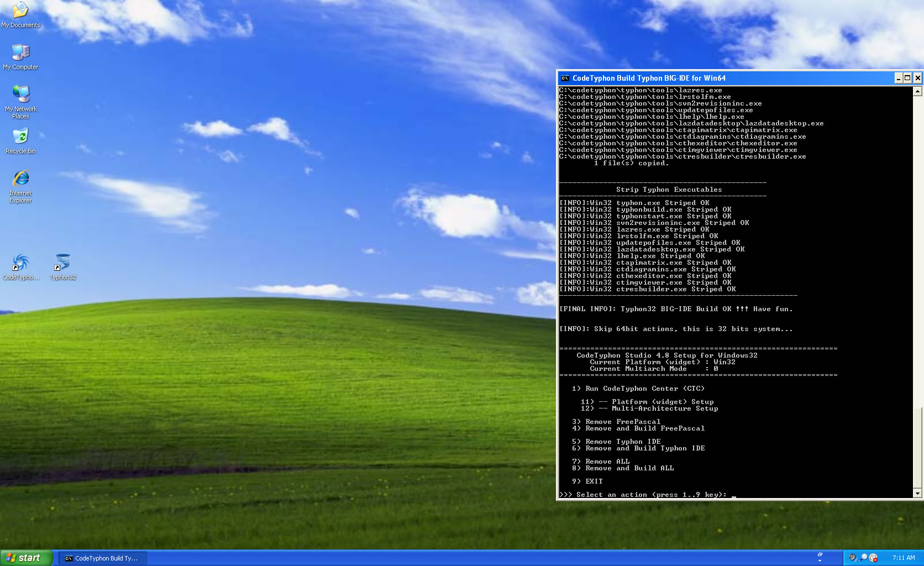Click the 'typhon.exe Striped OK' line
The height and width of the screenshot is (566, 924).
coord(634,203)
